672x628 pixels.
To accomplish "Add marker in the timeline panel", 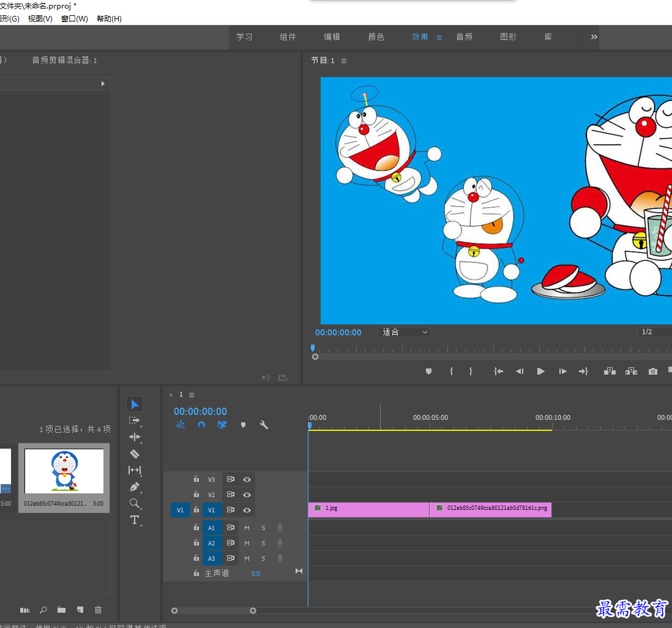I will tap(243, 425).
